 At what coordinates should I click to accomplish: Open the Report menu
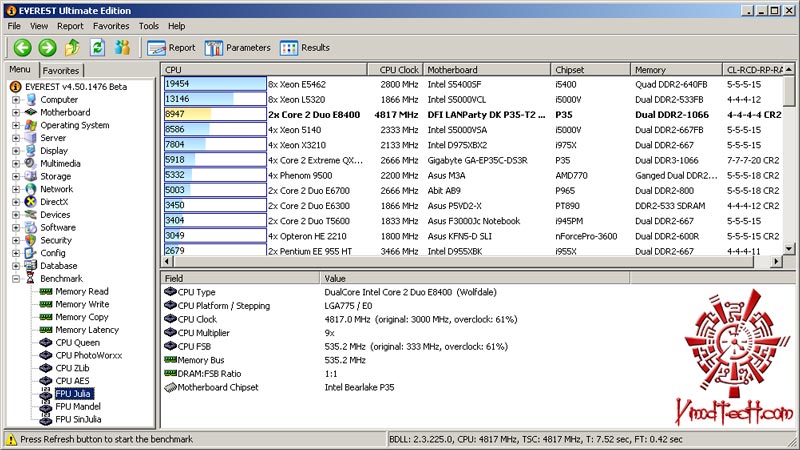70,26
